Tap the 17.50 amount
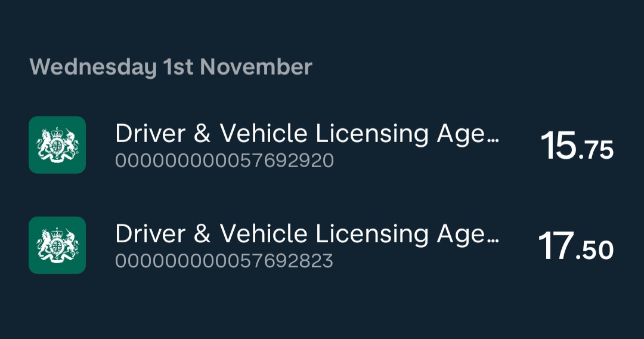The width and height of the screenshot is (644, 339). [576, 246]
